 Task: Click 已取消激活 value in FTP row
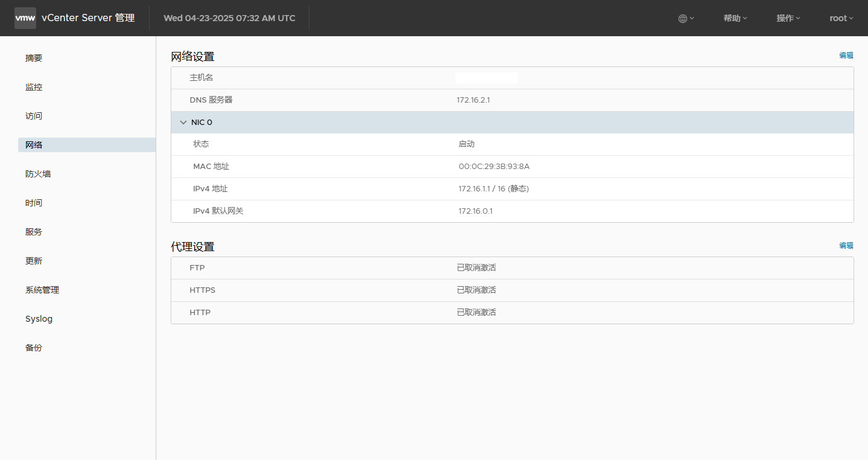coord(476,268)
